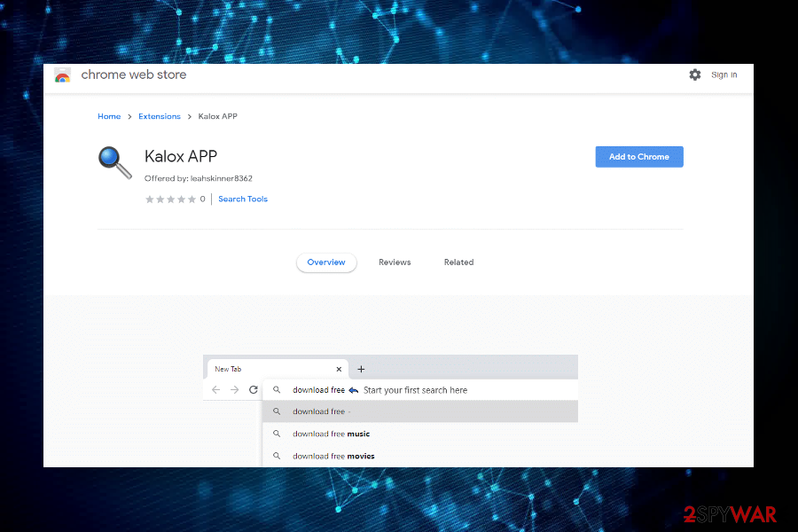Close the New Tab in preview

click(339, 369)
